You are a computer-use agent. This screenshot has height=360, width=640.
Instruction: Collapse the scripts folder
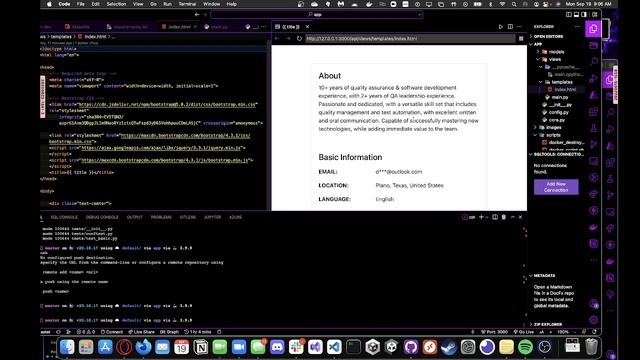[x=553, y=135]
